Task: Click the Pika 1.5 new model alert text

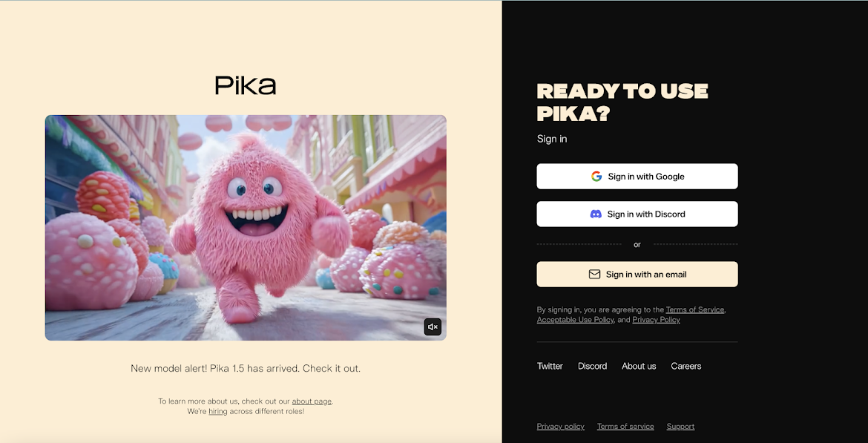Action: point(246,368)
